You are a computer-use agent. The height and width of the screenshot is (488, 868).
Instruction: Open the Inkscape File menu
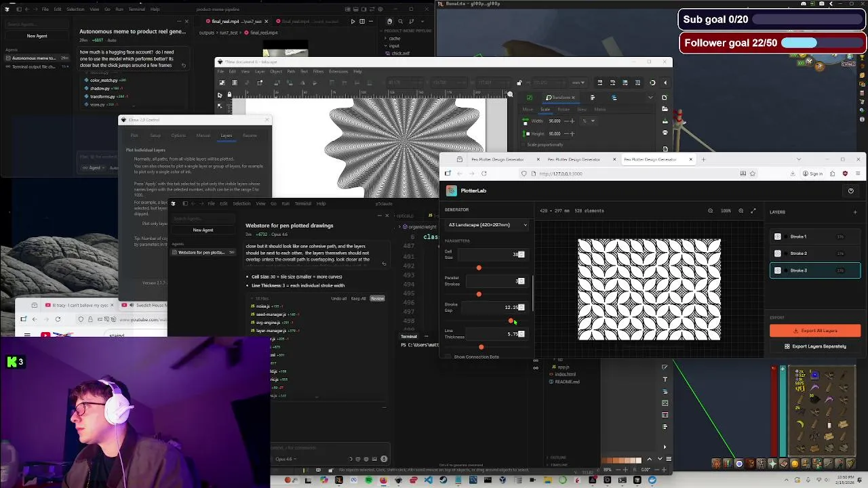[220, 71]
